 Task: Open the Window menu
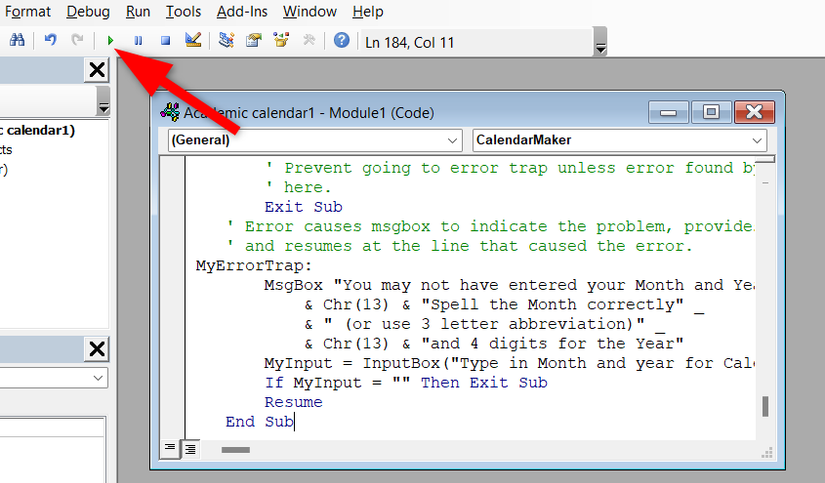[x=309, y=12]
